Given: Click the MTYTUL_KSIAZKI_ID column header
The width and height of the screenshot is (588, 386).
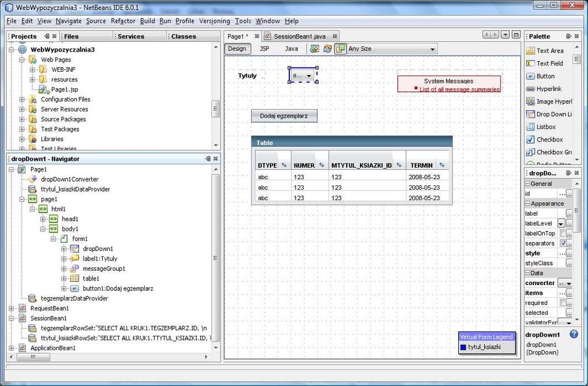Looking at the screenshot, I should 362,166.
